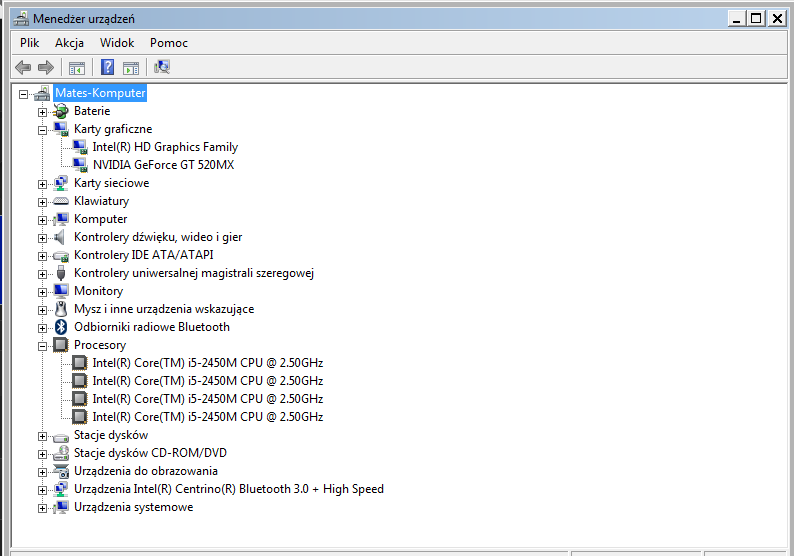Viewport: 794px width, 556px height.
Task: Open the Pomoc menu
Action: pyautogui.click(x=169, y=43)
